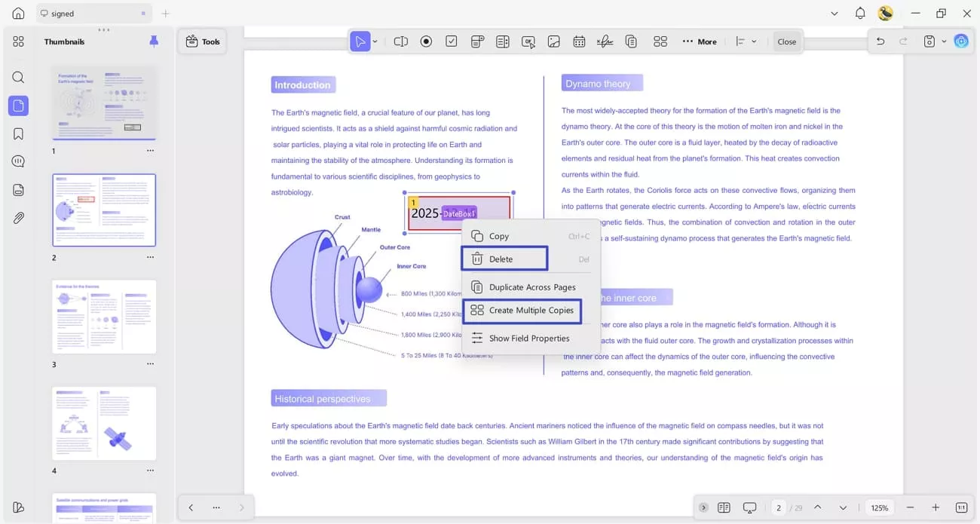Select the arrow selection tool
Screen dimensions: 980x524
(x=361, y=41)
